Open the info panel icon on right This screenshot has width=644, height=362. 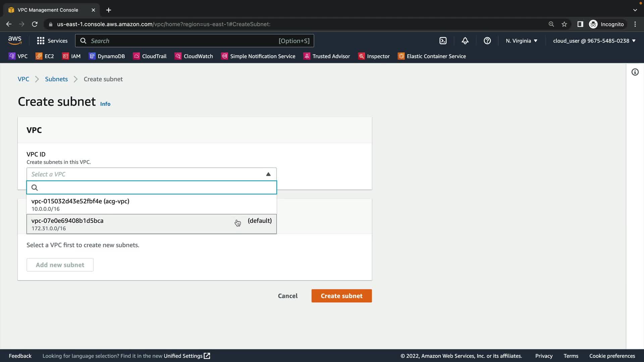(x=635, y=72)
